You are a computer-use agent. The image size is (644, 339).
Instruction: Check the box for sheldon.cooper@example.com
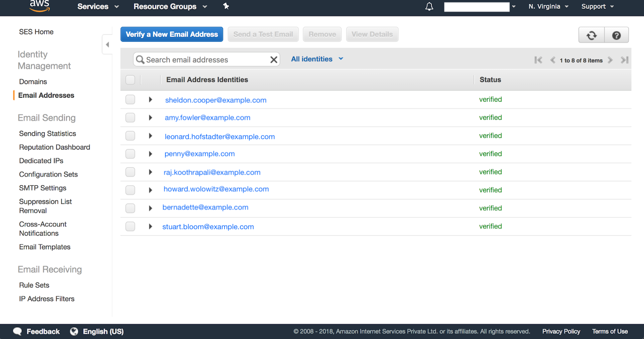130,99
